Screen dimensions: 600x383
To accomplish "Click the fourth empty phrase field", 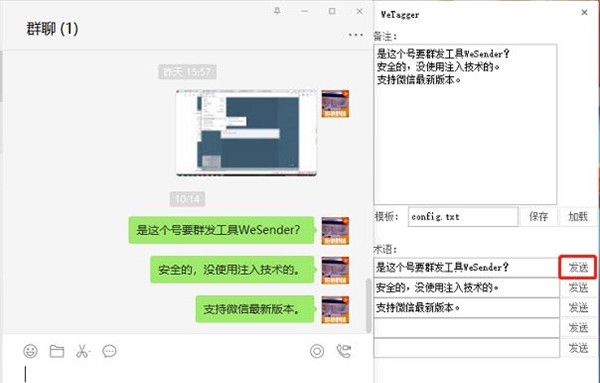I will (x=466, y=328).
